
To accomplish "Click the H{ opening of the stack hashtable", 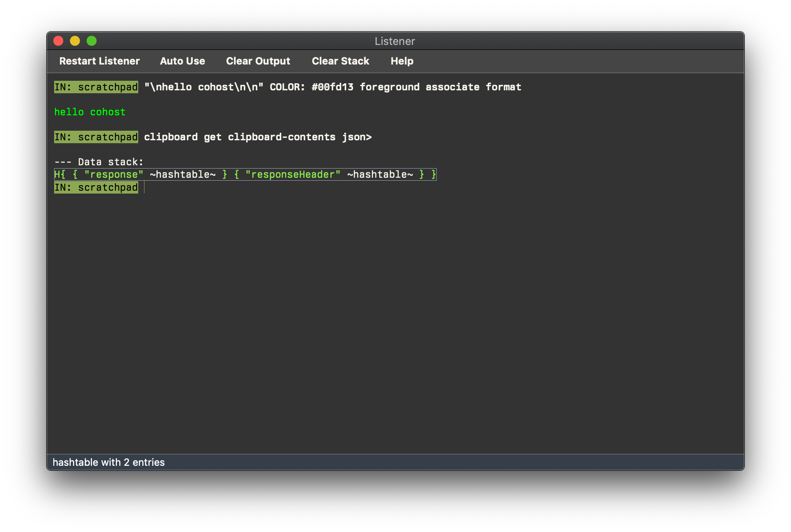I will click(x=60, y=174).
